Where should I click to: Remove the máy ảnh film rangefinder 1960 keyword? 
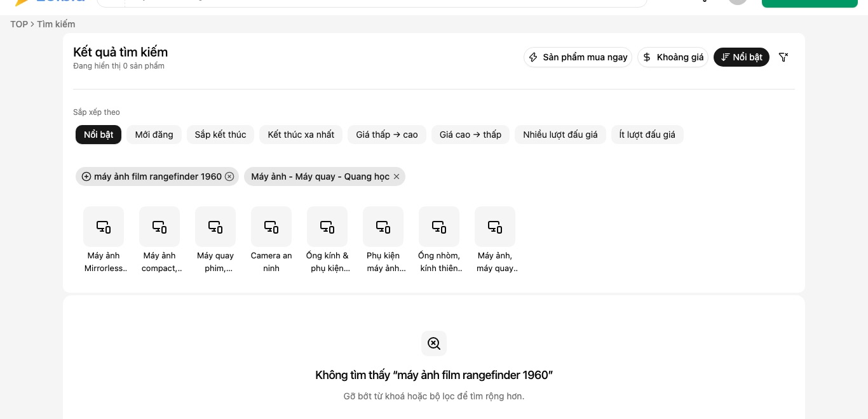click(229, 176)
